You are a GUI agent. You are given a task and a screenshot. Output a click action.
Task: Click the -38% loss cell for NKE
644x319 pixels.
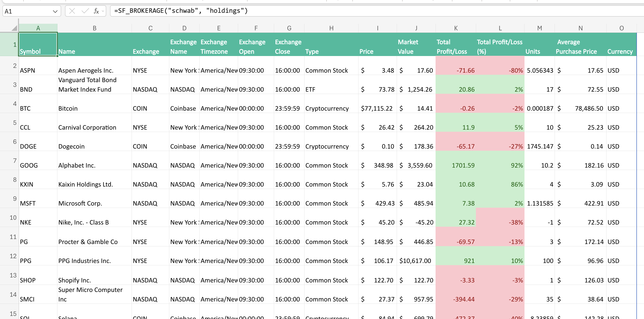500,218
